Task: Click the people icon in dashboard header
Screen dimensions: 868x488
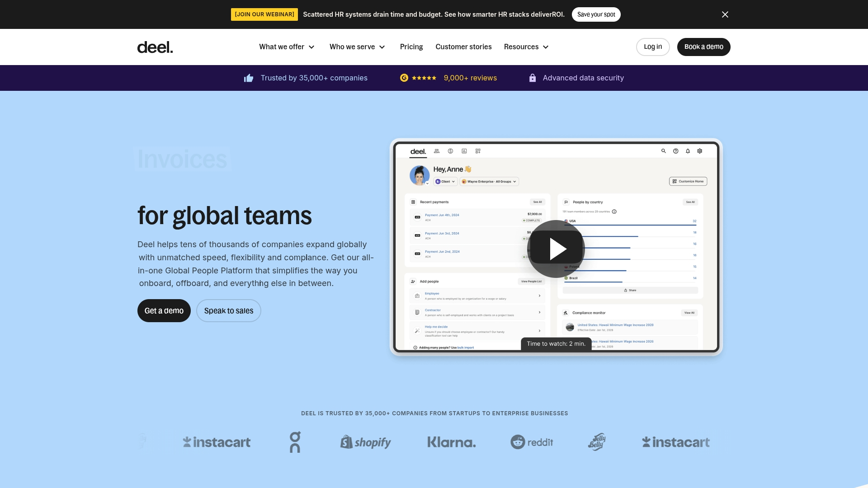Action: pos(437,151)
